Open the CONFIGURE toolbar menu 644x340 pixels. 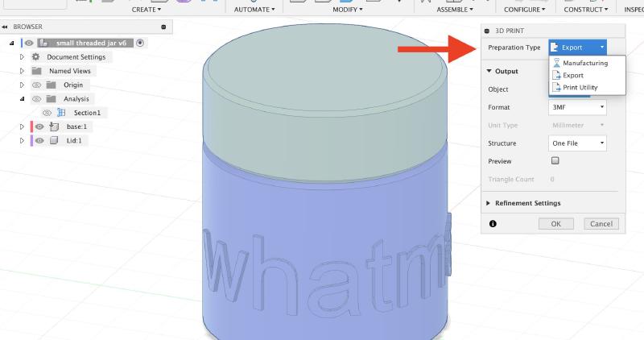click(x=525, y=10)
